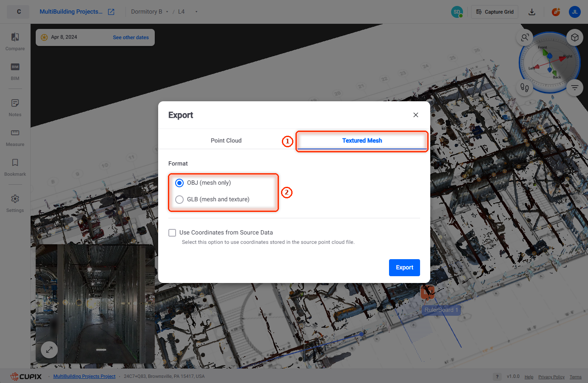Viewport: 588px width, 383px height.
Task: Click the open-in-new-tab icon beside the project name
Action: 111,12
